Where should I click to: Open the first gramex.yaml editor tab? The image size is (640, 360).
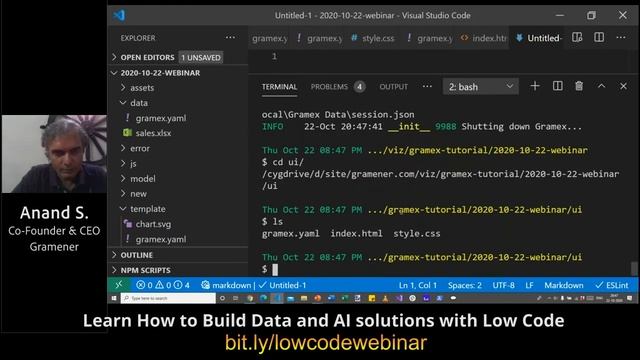pyautogui.click(x=269, y=38)
